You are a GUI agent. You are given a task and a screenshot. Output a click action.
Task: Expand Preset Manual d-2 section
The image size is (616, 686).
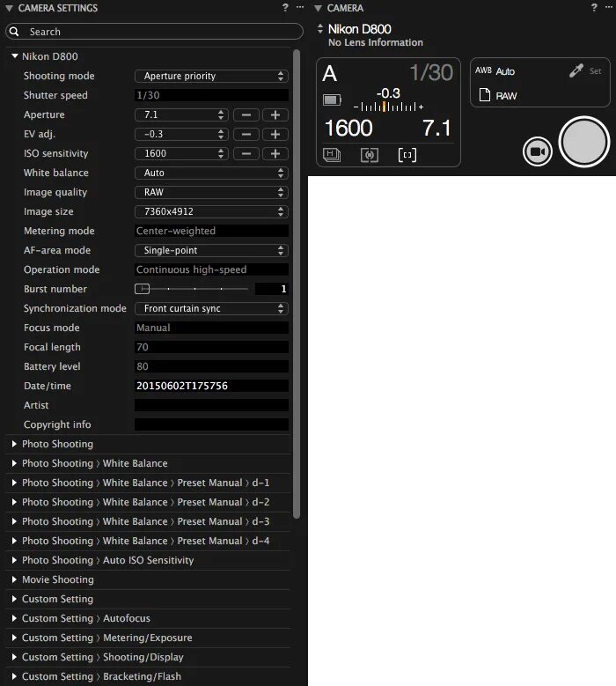coord(14,502)
